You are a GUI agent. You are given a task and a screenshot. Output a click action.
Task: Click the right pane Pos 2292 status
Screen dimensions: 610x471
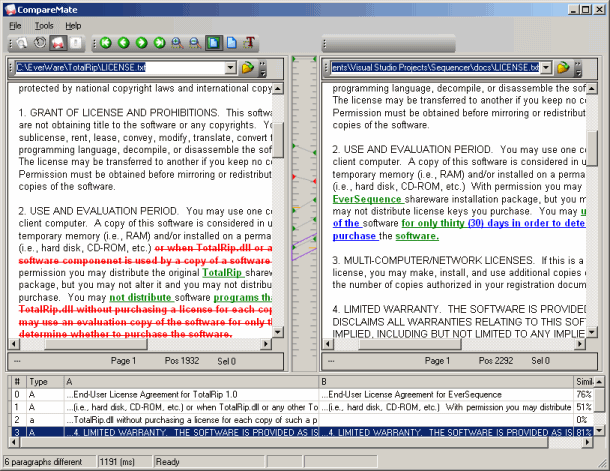coord(496,361)
